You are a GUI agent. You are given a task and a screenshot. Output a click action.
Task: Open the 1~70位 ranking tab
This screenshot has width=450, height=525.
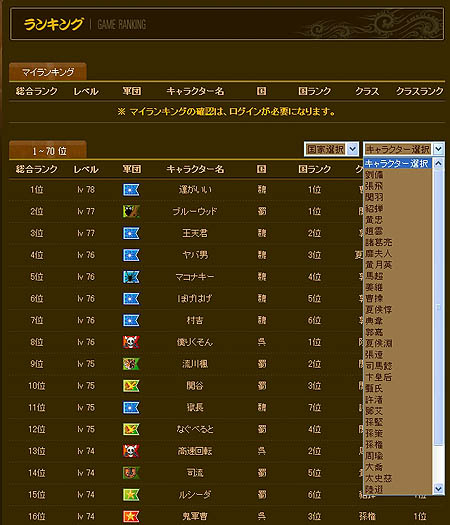click(48, 150)
